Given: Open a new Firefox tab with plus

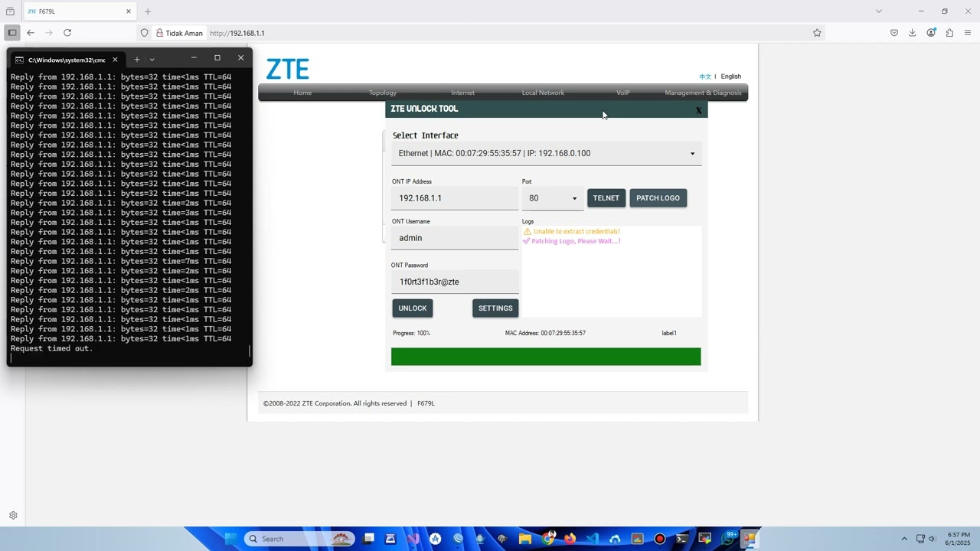Looking at the screenshot, I should point(148,11).
